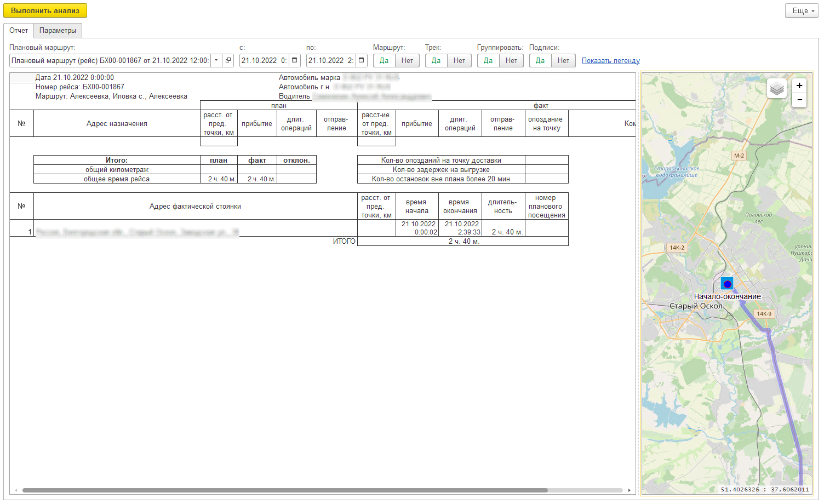Image resolution: width=824 pixels, height=504 pixels.
Task: Set Маршрут toggle to Да
Action: pos(384,61)
